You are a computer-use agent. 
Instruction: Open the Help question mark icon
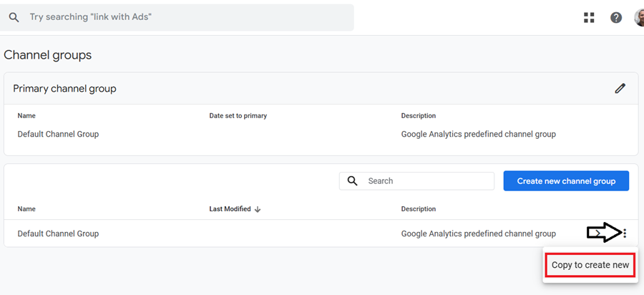[616, 17]
